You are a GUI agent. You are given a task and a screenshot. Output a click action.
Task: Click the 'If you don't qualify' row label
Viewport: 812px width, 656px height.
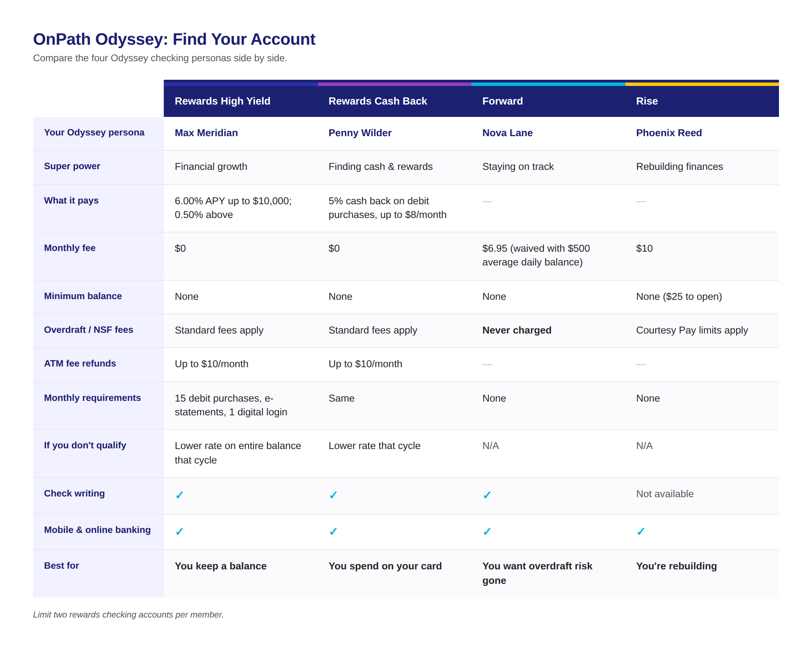click(85, 445)
